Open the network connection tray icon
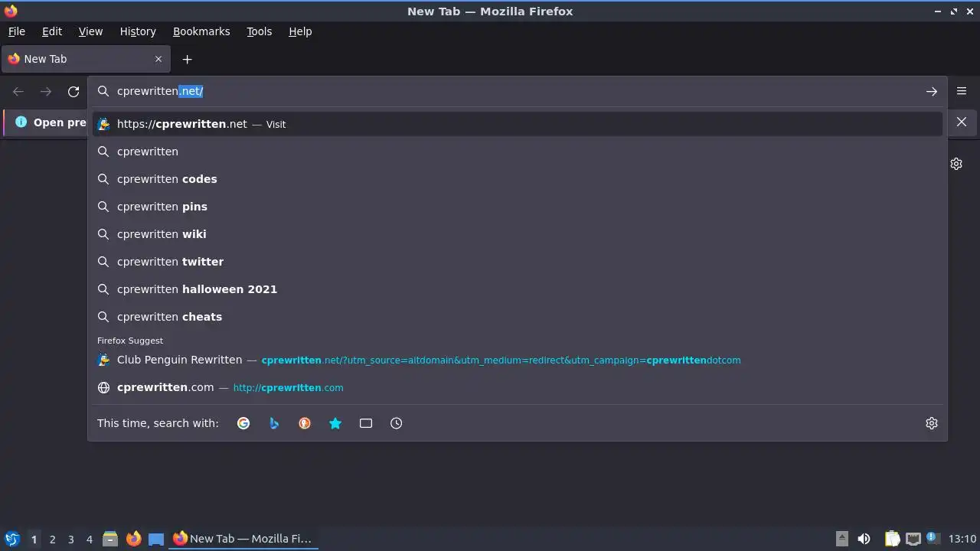 (913, 539)
